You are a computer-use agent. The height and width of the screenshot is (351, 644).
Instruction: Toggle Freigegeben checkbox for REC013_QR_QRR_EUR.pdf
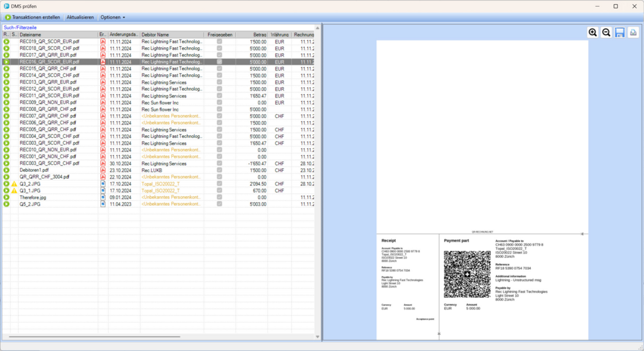(220, 82)
